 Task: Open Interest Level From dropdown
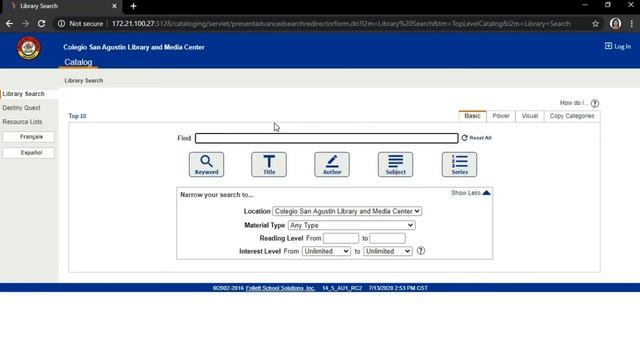point(326,251)
